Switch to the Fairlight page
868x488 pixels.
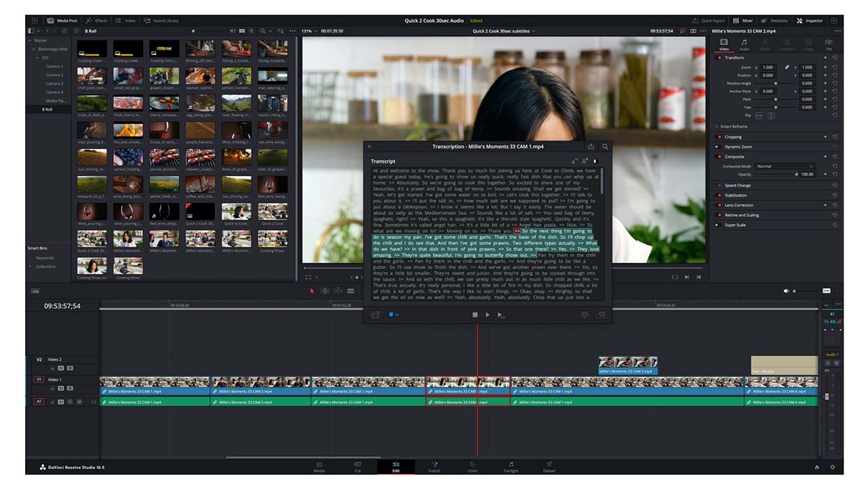511,468
